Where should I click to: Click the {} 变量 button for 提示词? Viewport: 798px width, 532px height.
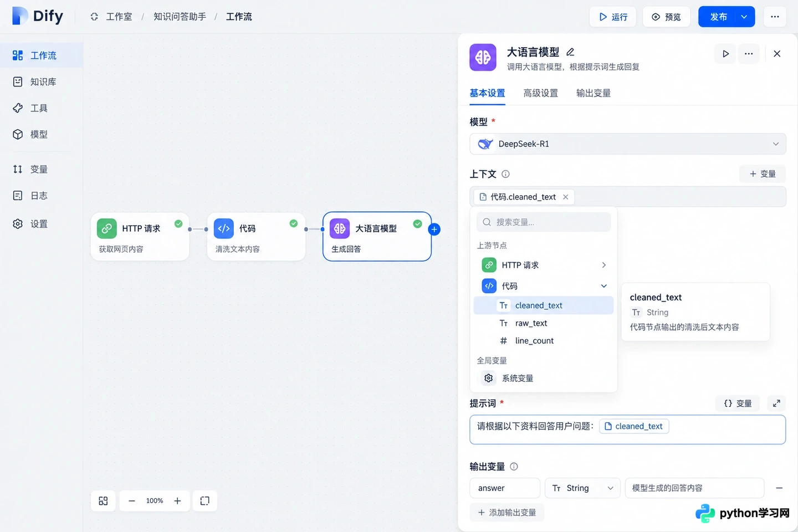pos(738,403)
